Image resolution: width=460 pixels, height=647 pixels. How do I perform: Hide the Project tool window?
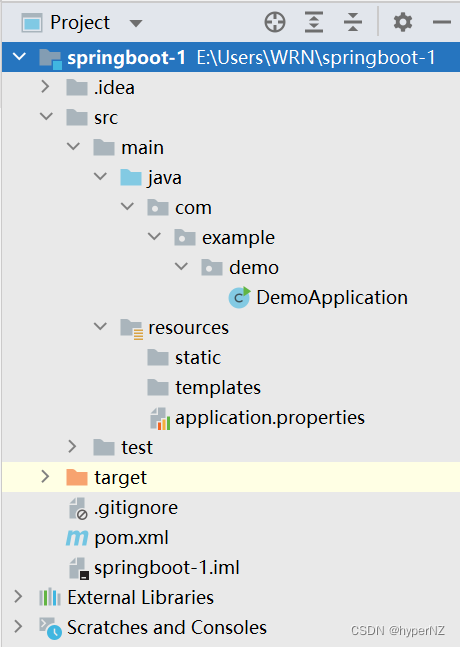(441, 22)
